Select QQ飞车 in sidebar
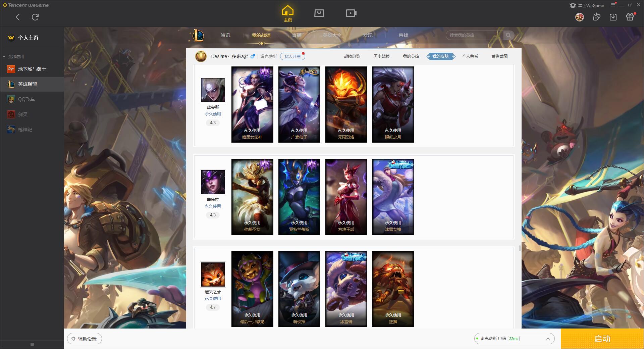 [x=32, y=99]
